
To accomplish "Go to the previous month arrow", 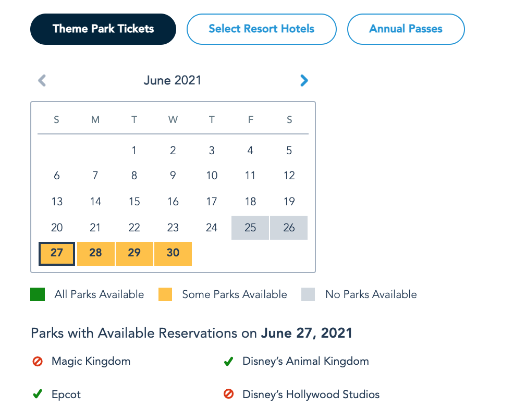I will pyautogui.click(x=42, y=80).
